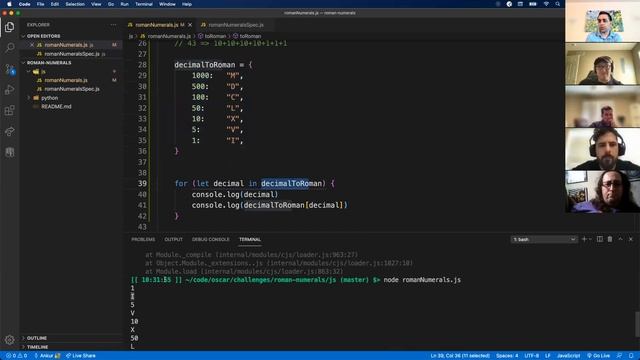The image size is (640, 360).
Task: Close the romanNumerals.js editor tab
Action: [190, 25]
